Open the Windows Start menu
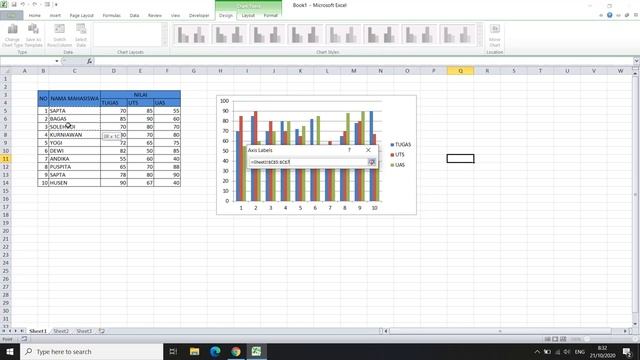This screenshot has height=360, width=640. (x=10, y=351)
